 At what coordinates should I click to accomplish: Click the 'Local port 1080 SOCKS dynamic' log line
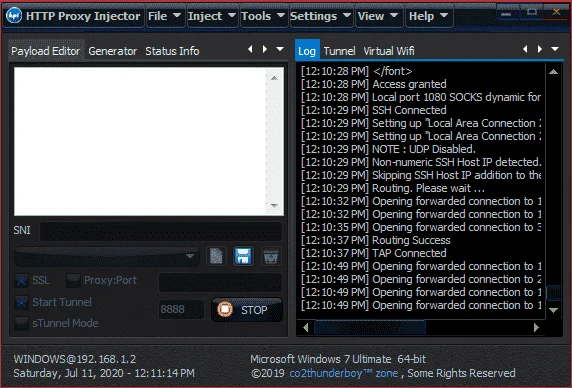421,97
